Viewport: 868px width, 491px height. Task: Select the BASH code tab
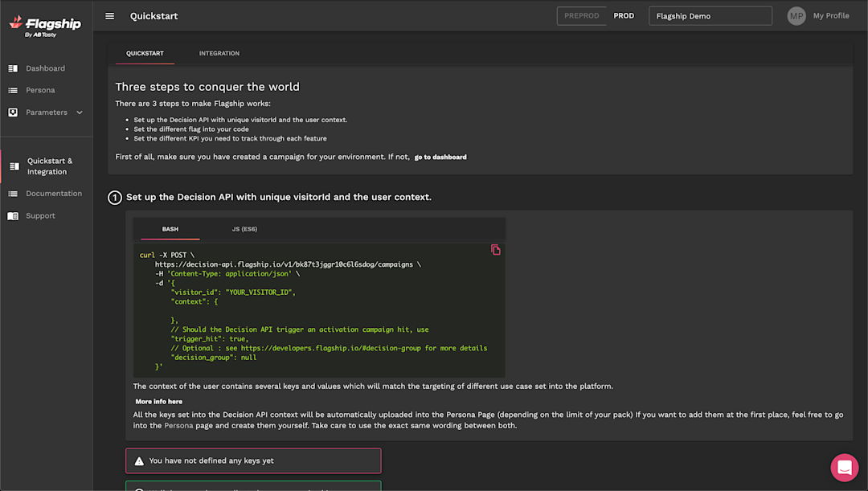coord(170,229)
